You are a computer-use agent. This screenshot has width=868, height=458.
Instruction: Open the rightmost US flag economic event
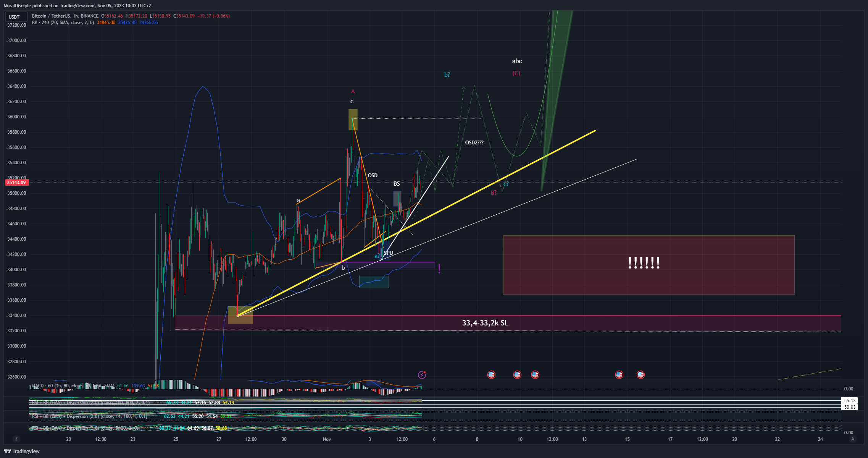point(641,375)
